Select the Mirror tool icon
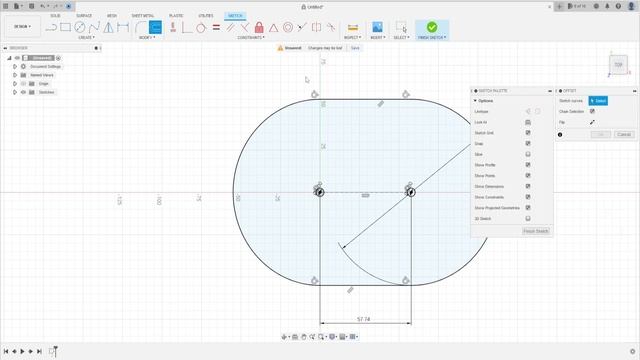 [109, 27]
